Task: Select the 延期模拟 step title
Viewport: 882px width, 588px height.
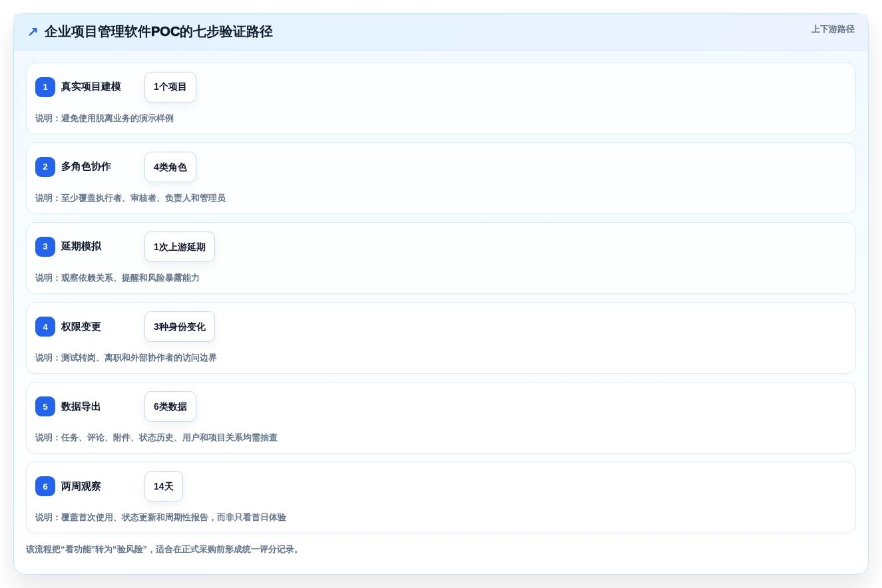Action: (x=81, y=246)
